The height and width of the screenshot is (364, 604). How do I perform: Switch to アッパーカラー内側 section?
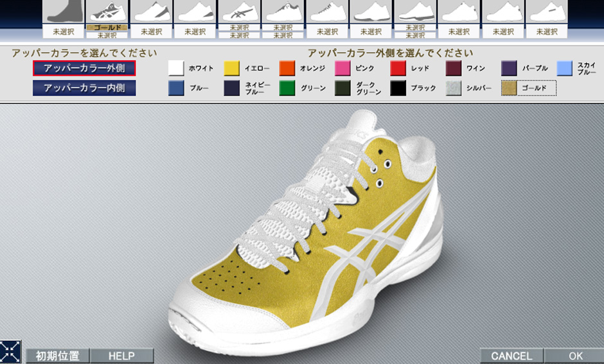tap(84, 88)
